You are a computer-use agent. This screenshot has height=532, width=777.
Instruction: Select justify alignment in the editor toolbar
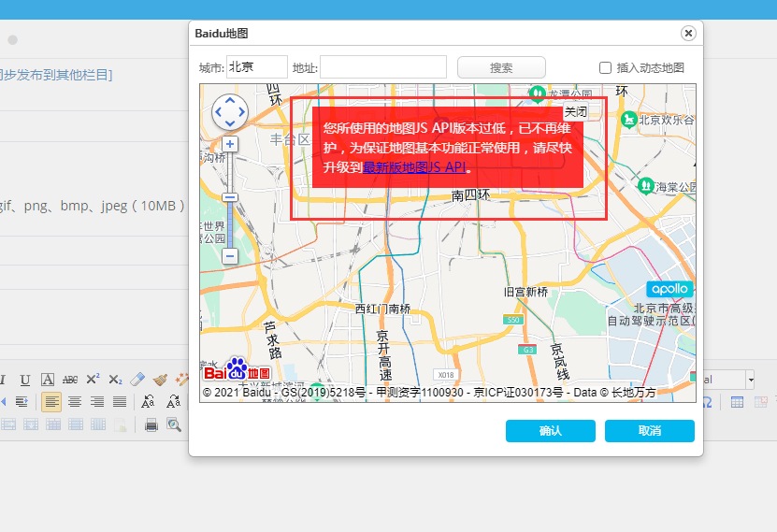pos(120,402)
